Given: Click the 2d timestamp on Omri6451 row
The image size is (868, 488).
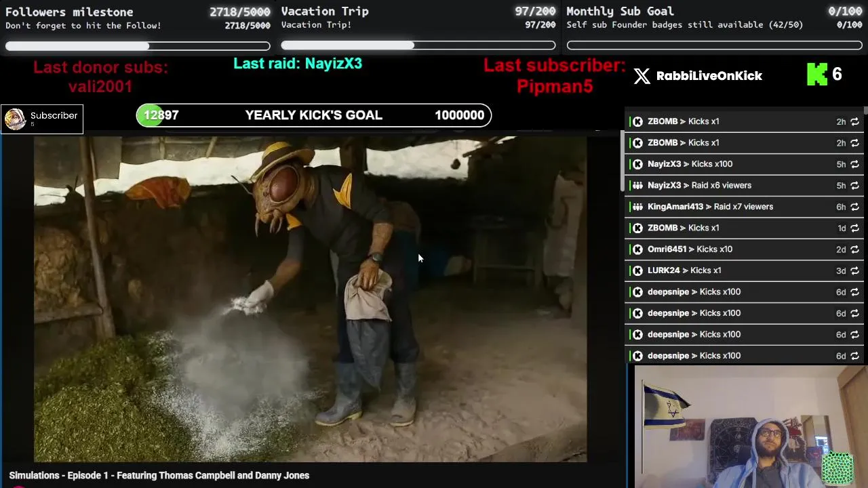Looking at the screenshot, I should 841,249.
